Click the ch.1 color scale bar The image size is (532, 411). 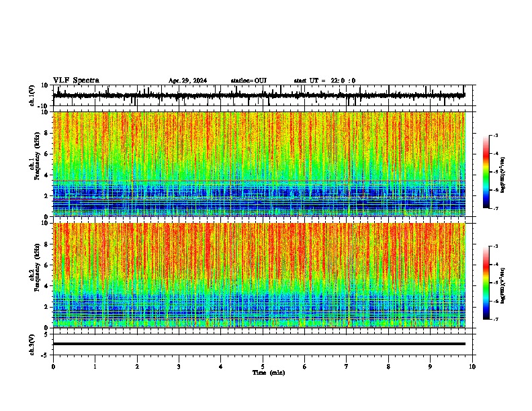[x=486, y=172]
